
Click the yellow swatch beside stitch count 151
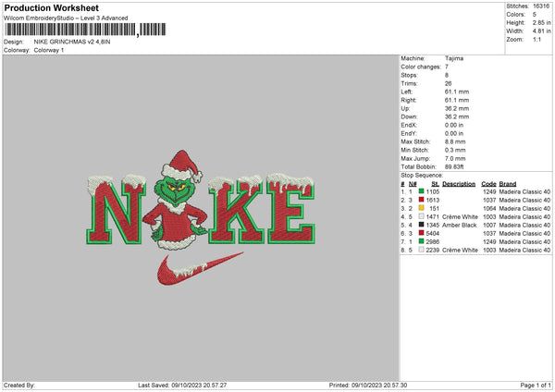click(421, 208)
